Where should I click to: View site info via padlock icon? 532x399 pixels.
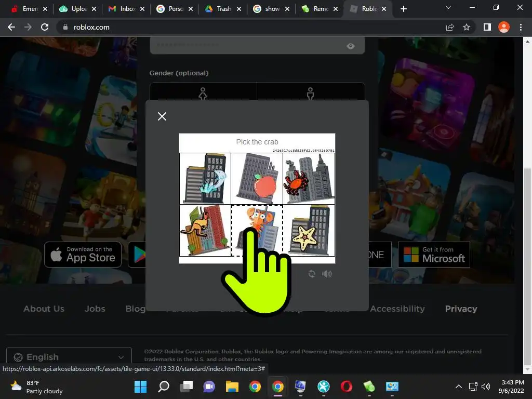[x=65, y=27]
